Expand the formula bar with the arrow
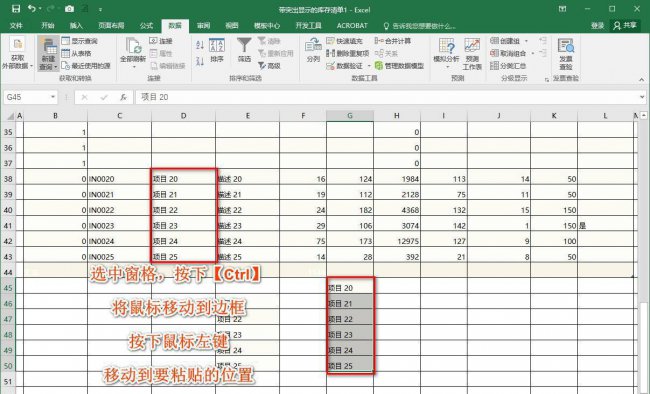 pos(642,97)
